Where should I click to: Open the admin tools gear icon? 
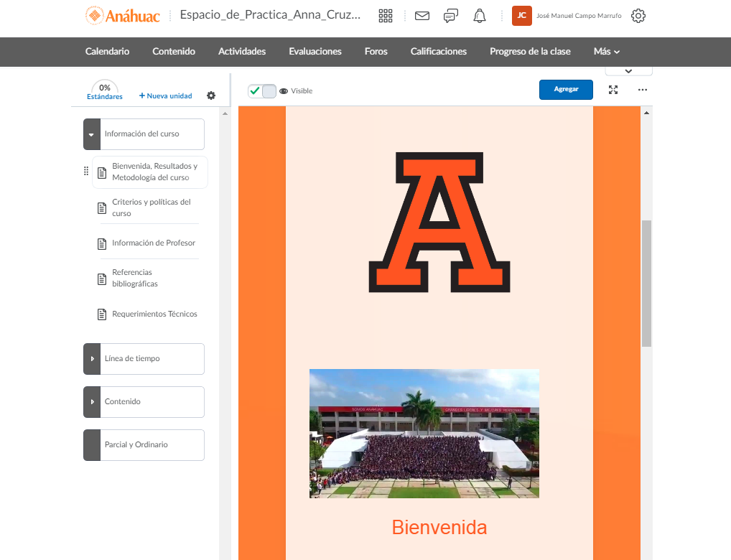pos(638,16)
